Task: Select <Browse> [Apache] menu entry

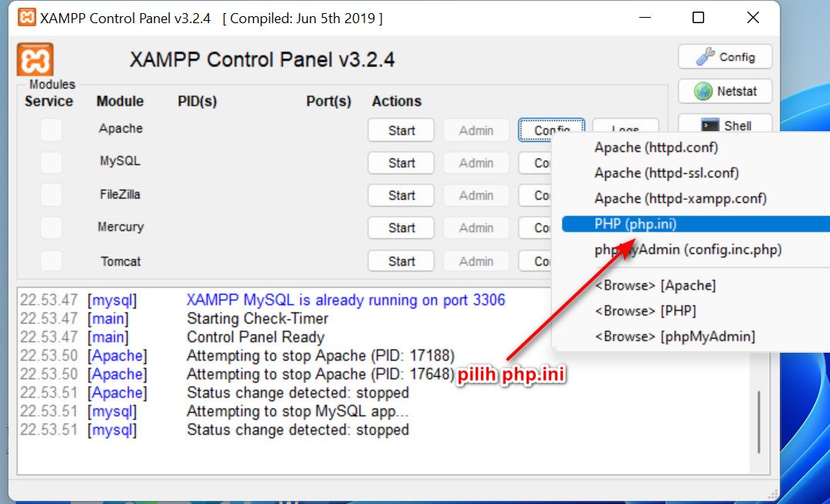Action: tap(656, 286)
